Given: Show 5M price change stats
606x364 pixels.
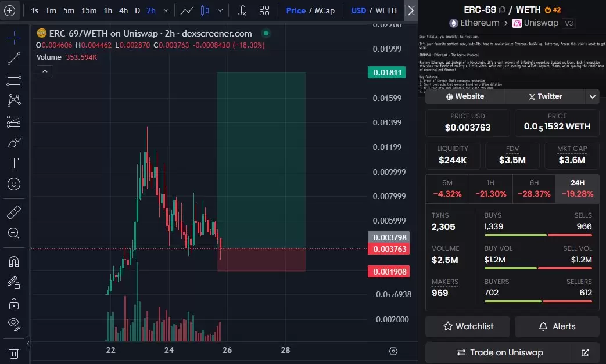Looking at the screenshot, I should click(x=447, y=189).
